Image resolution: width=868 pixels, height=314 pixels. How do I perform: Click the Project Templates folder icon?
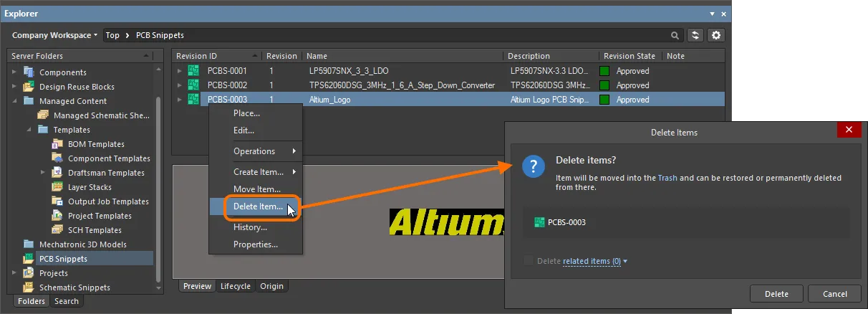tap(57, 216)
